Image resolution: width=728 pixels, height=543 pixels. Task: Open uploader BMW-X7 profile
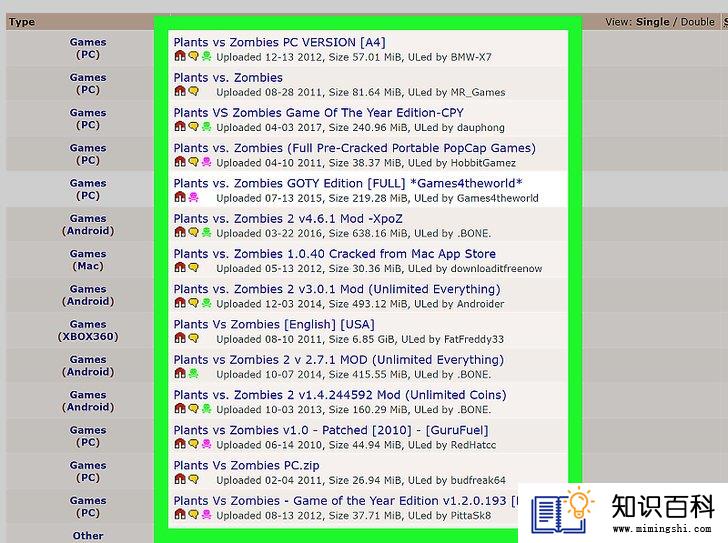(x=471, y=57)
